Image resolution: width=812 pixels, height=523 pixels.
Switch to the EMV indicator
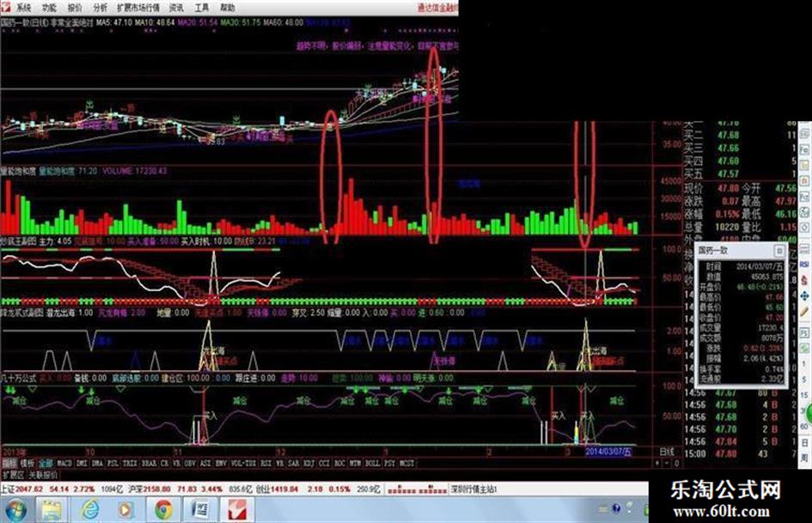pos(221,464)
